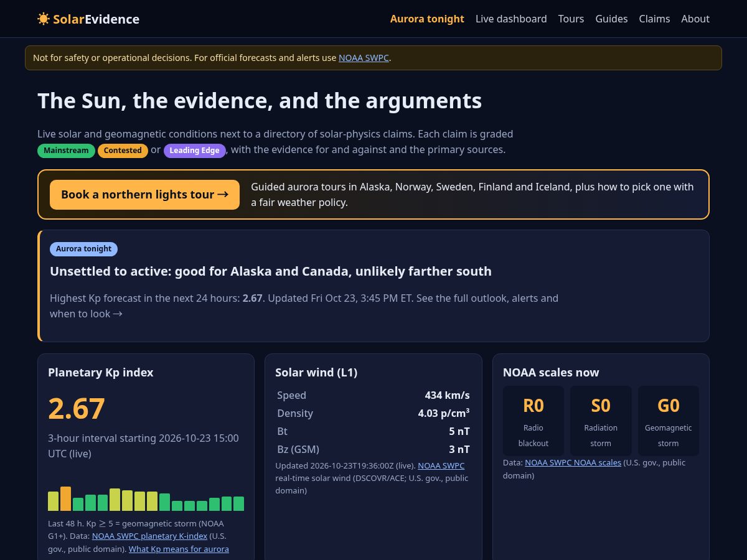747x560 pixels.
Task: Click the large 2.67 Kp value
Action: [77, 409]
